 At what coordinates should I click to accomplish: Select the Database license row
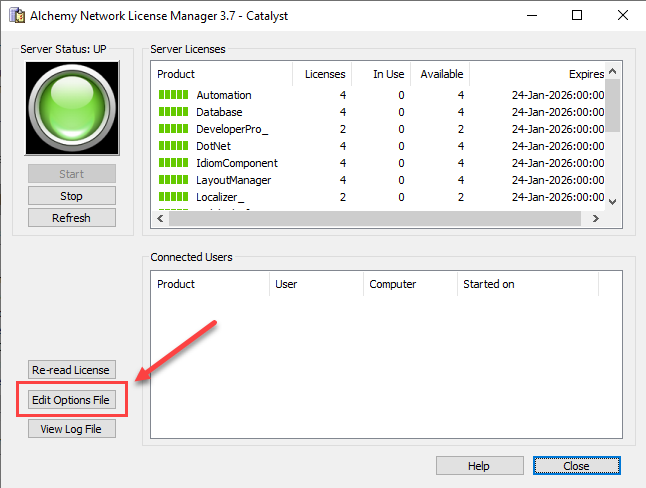[x=378, y=112]
